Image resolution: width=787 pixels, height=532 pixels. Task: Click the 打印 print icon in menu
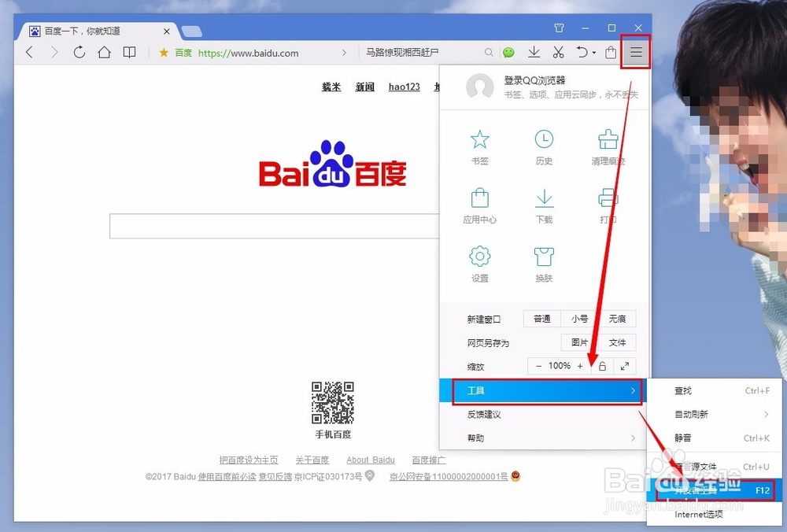(608, 199)
